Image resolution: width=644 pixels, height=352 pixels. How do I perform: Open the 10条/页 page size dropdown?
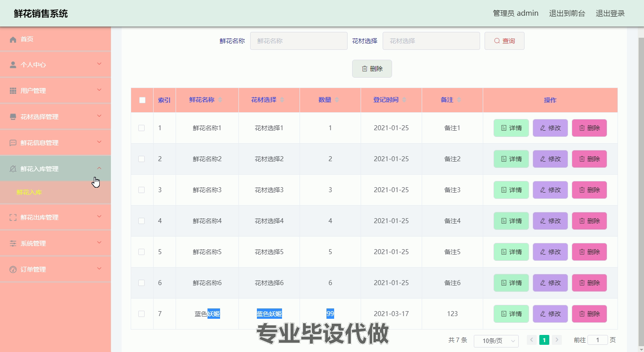click(x=496, y=341)
